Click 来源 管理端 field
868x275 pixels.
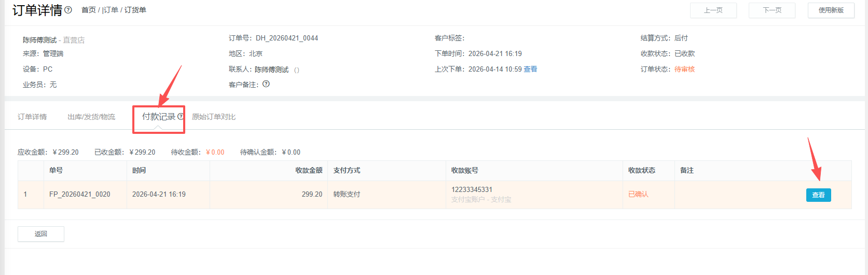pyautogui.click(x=43, y=53)
